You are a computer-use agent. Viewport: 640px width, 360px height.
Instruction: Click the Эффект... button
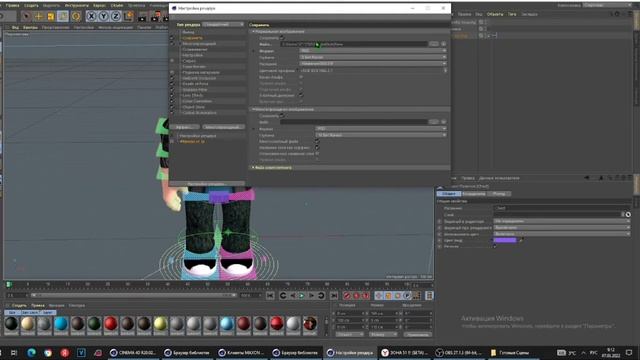pos(184,127)
